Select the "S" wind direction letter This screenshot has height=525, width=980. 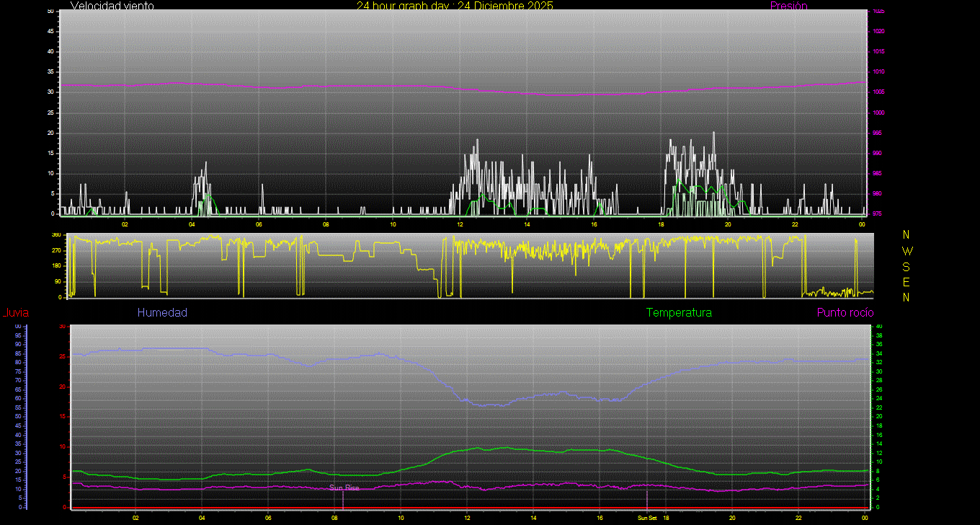tap(906, 266)
